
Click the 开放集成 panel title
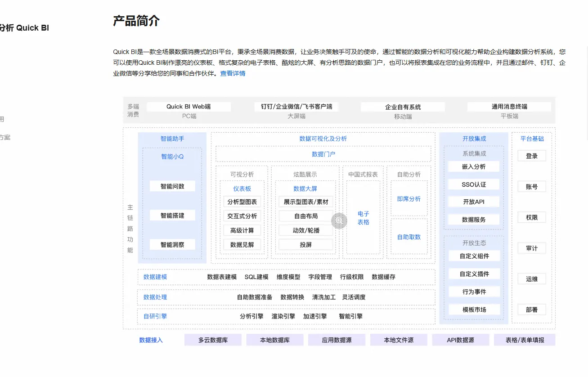(x=474, y=139)
